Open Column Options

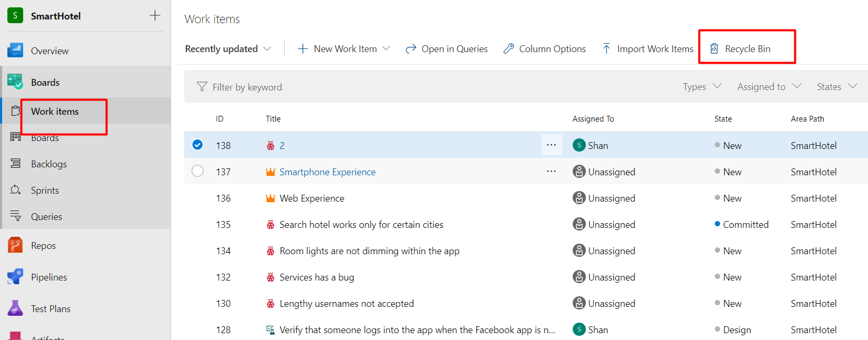[x=544, y=49]
